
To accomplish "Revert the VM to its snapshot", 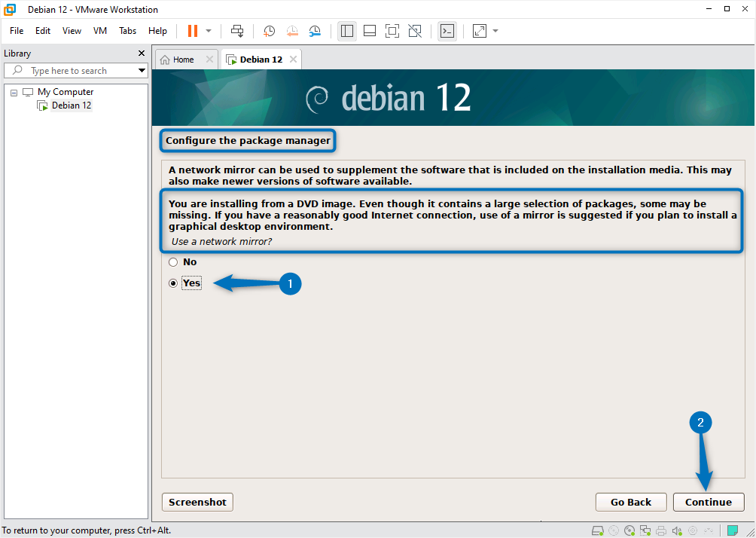I will (x=292, y=31).
